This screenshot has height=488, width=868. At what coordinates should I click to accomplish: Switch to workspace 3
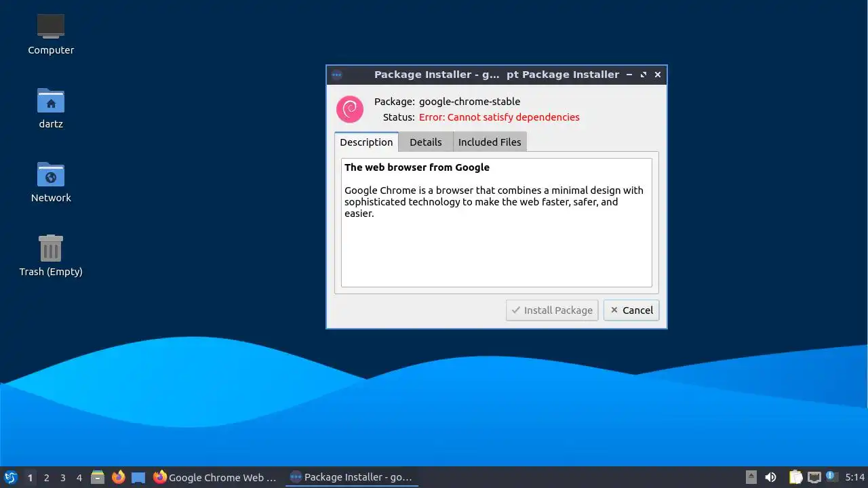62,477
